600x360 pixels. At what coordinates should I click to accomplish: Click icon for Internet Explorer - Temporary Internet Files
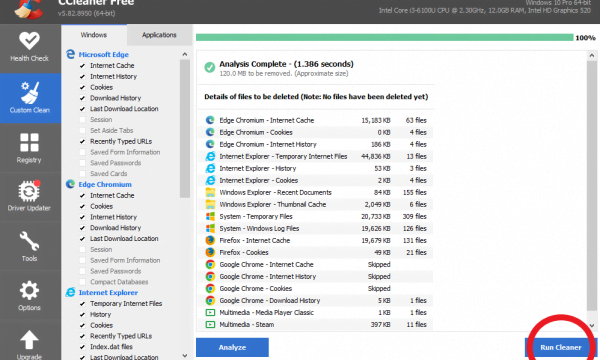click(x=210, y=156)
